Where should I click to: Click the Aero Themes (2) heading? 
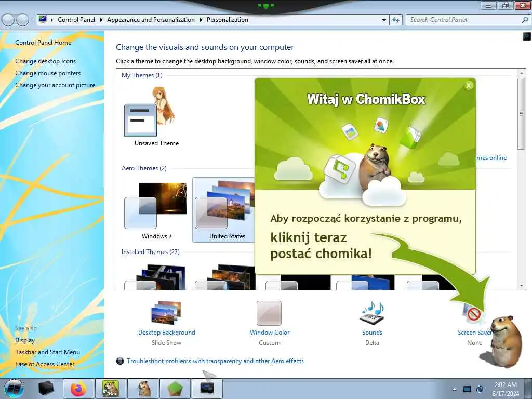point(144,168)
